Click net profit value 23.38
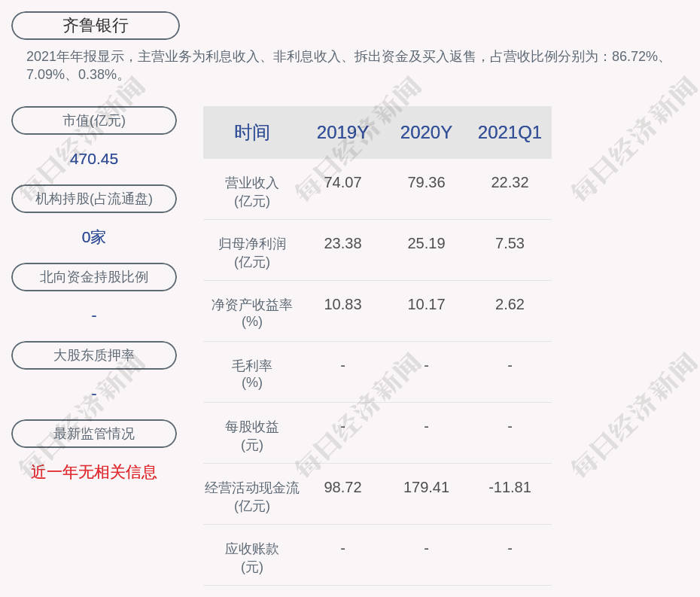700x597 pixels. coord(343,243)
